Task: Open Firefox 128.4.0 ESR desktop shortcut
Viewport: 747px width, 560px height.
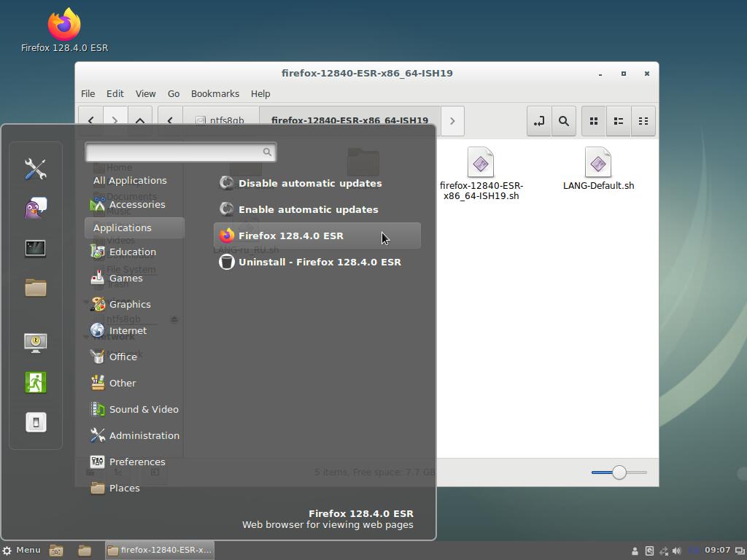Action: click(x=64, y=30)
